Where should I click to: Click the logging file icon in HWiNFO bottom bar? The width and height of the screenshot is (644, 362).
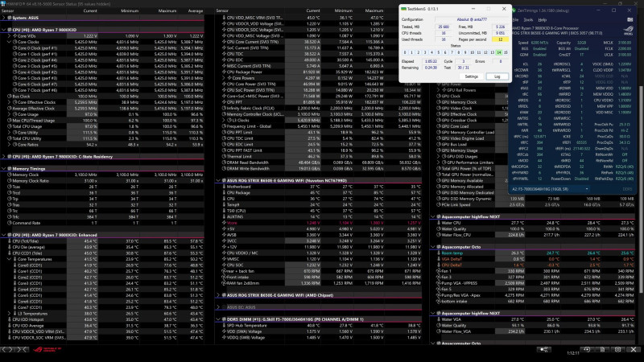point(602,349)
